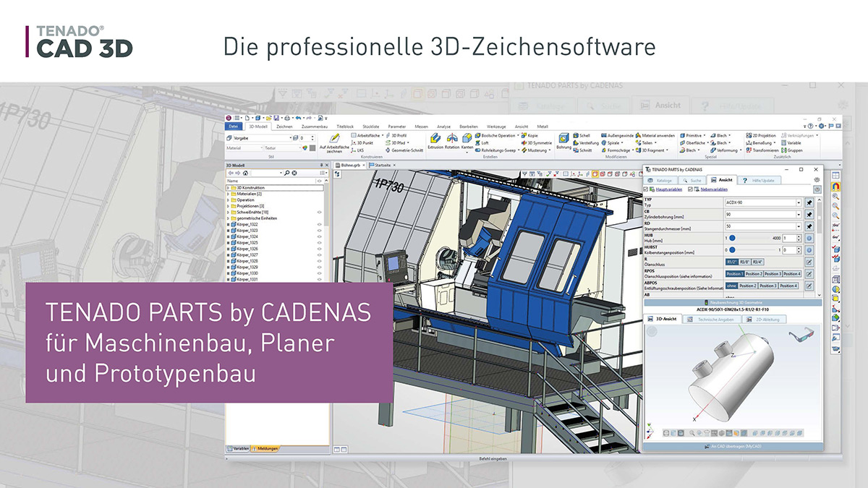The width and height of the screenshot is (868, 488).
Task: Select the Bohrung tool
Action: point(563,140)
